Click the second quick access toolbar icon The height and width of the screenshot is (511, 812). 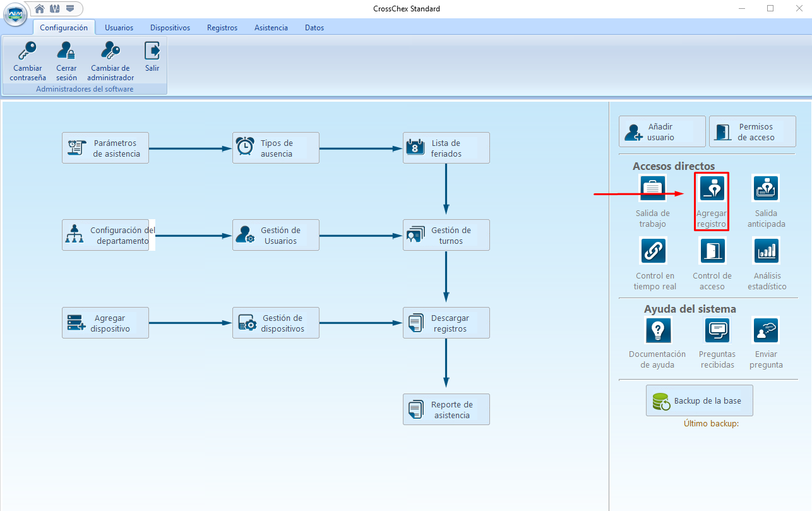tap(55, 8)
